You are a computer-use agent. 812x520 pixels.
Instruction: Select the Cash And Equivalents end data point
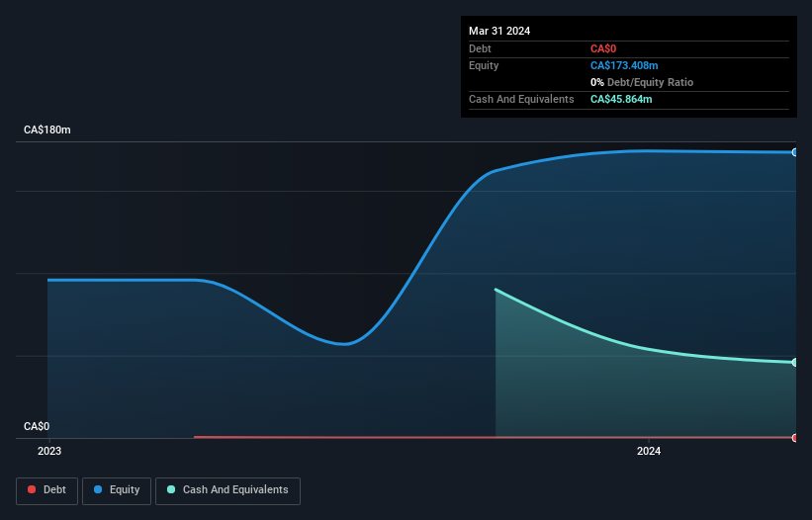click(795, 362)
